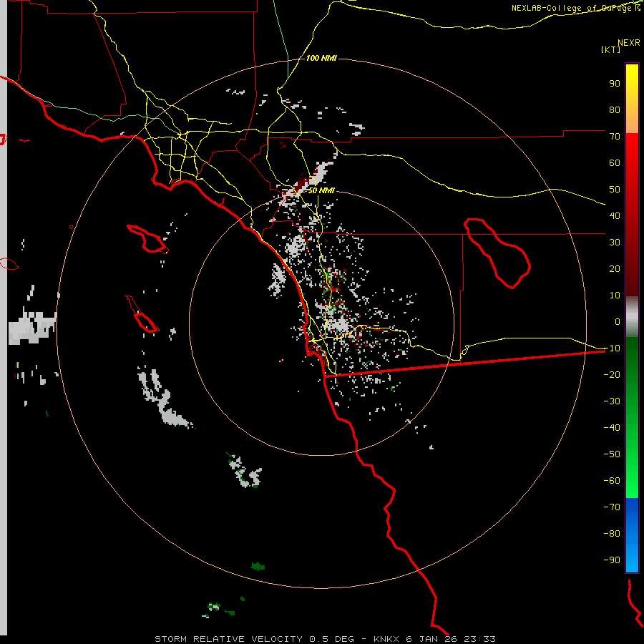644x644 pixels.
Task: Click the 100 NMI range ring label
Action: coord(321,59)
